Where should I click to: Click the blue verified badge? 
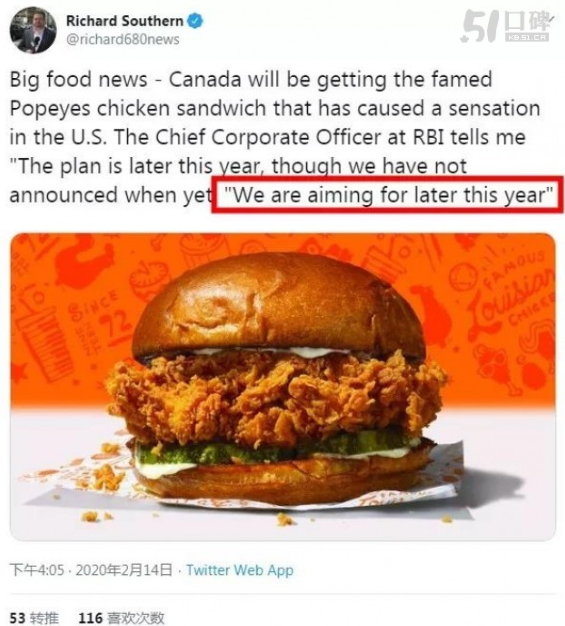point(195,21)
